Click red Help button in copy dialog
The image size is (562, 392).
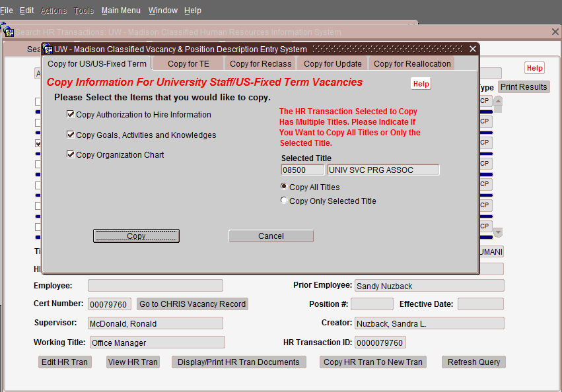coord(421,84)
